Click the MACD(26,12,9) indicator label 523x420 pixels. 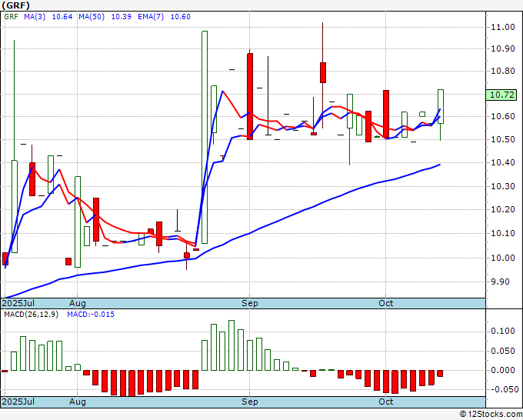tap(31, 315)
